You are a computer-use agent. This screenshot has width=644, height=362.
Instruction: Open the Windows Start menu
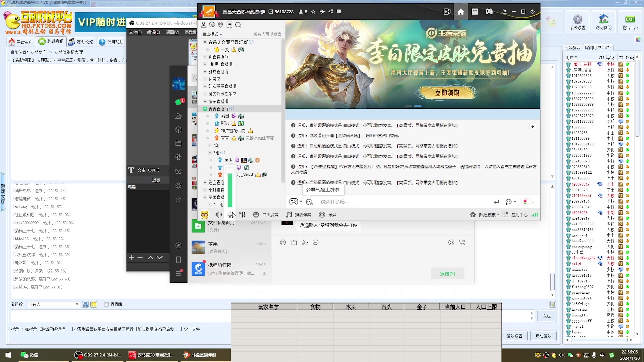[x=8, y=355]
